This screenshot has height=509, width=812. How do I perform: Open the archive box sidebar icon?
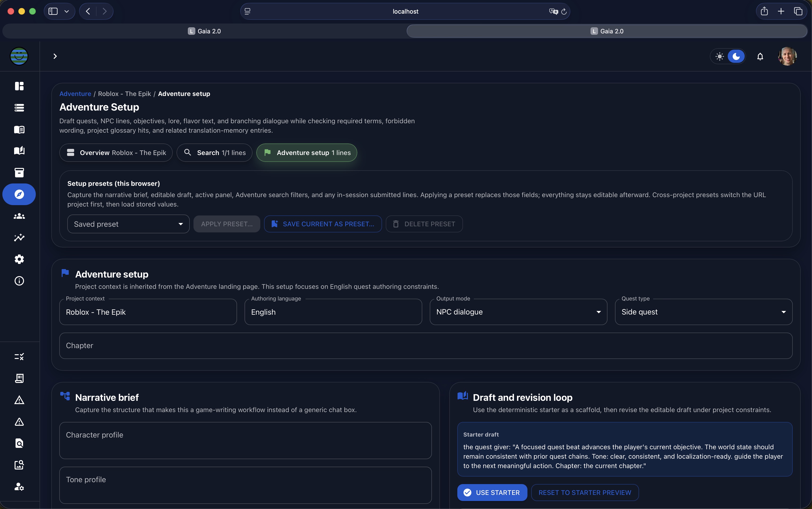tap(19, 173)
